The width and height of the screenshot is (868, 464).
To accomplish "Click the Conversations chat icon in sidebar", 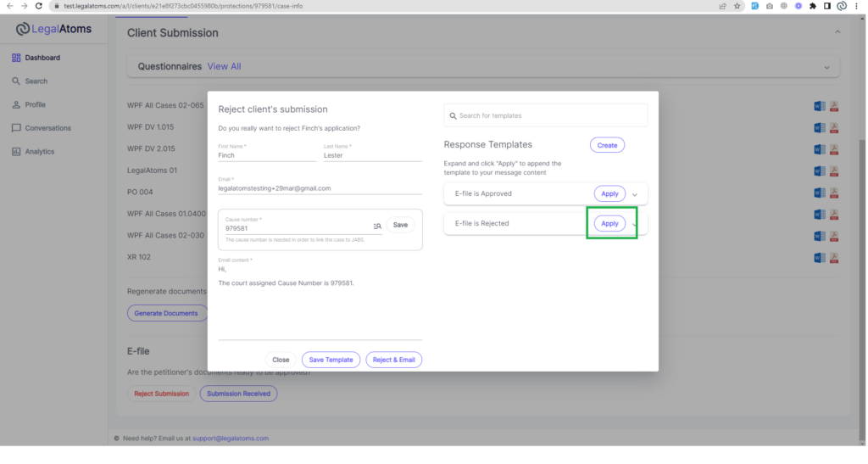I will (x=16, y=128).
